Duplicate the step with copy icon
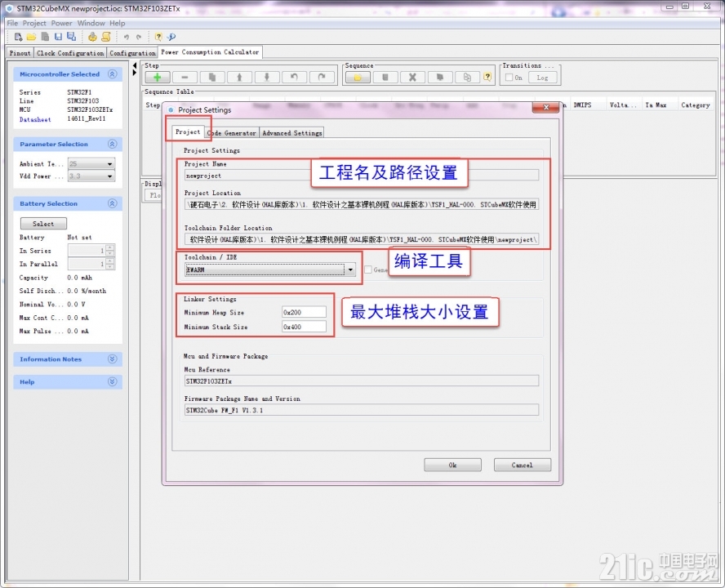This screenshot has width=725, height=588. tap(212, 78)
